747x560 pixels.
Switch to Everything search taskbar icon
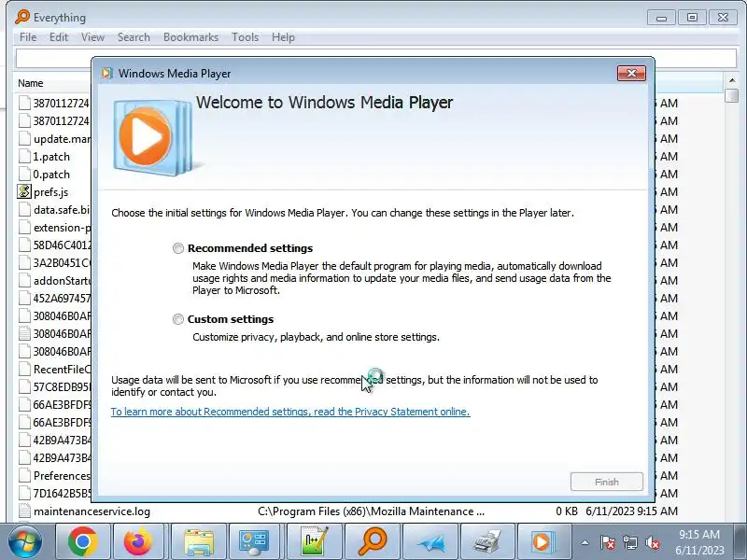[372, 542]
